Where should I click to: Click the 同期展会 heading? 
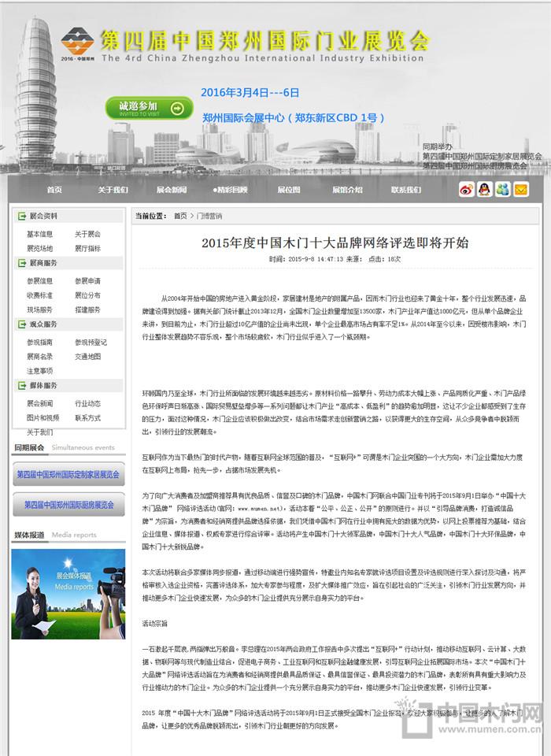(x=29, y=447)
